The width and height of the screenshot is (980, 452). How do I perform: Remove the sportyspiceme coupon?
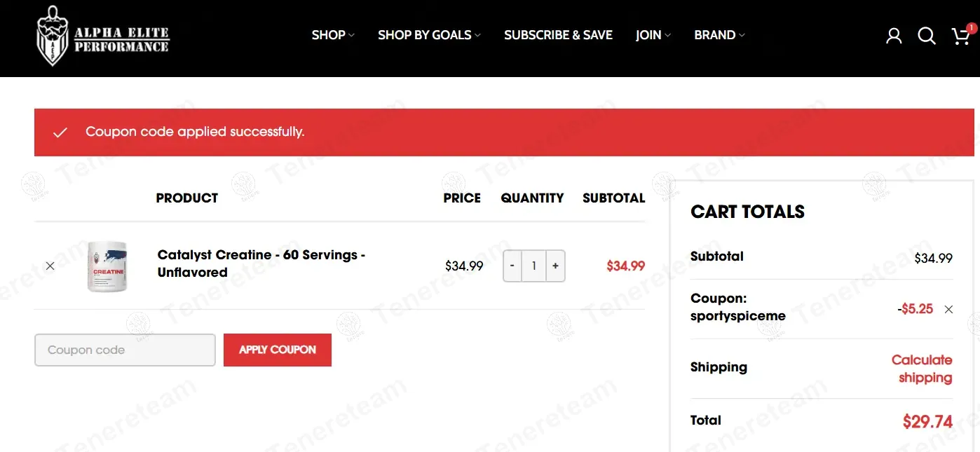click(948, 309)
